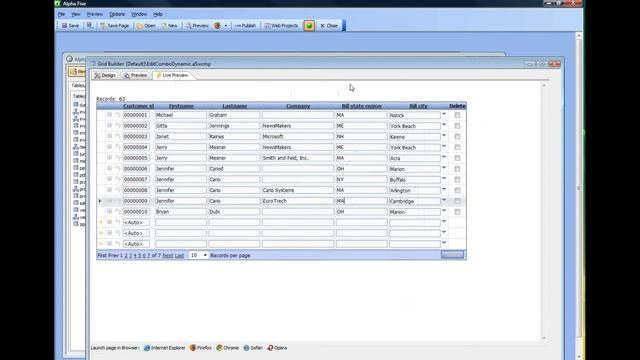Image resolution: width=640 pixels, height=360 pixels.
Task: Tick Delete checkbox for Michael Graham row
Action: point(457,115)
